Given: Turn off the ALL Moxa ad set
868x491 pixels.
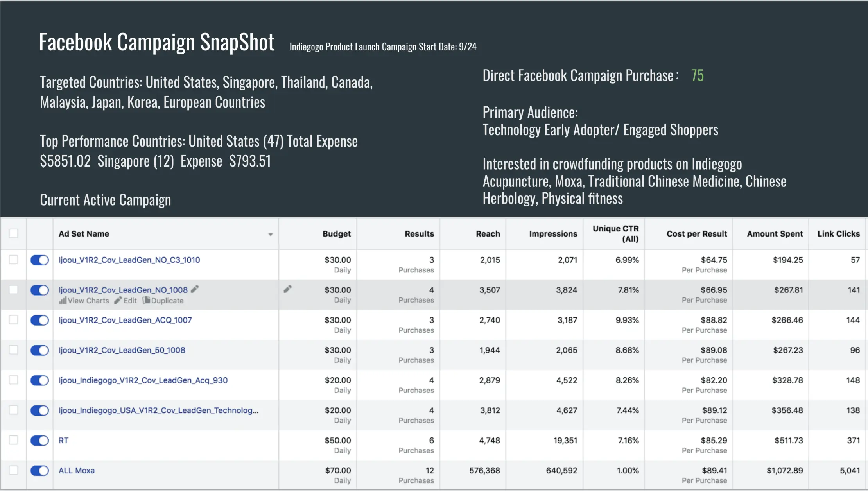Looking at the screenshot, I should coord(39,470).
